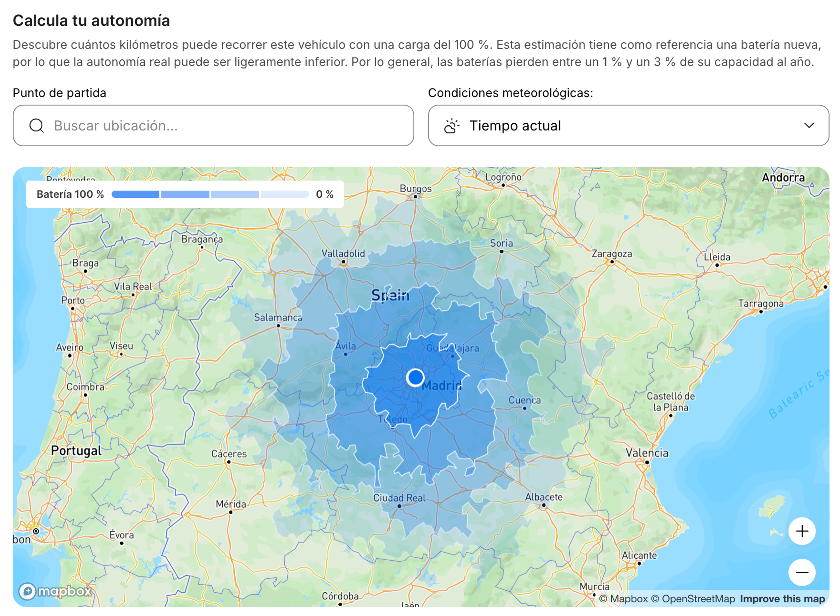Viewport: 840px width, 616px height.
Task: Click the Évora city label
Action: click(121, 535)
